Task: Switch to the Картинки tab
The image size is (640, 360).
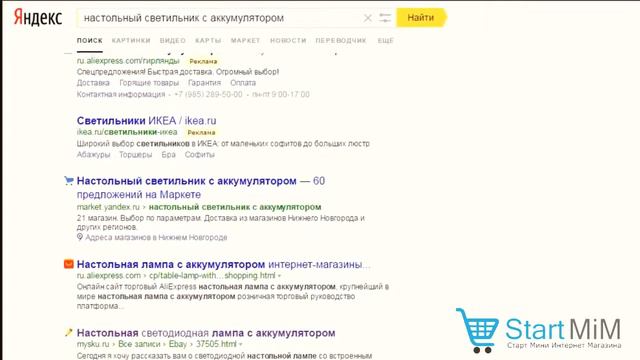Action: point(131,40)
